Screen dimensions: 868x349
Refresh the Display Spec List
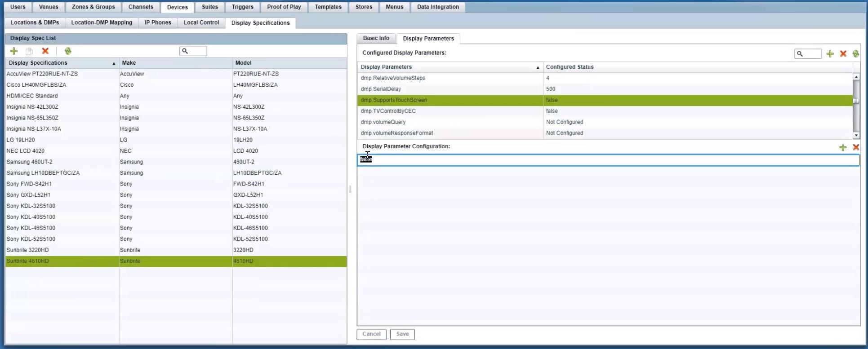(68, 51)
